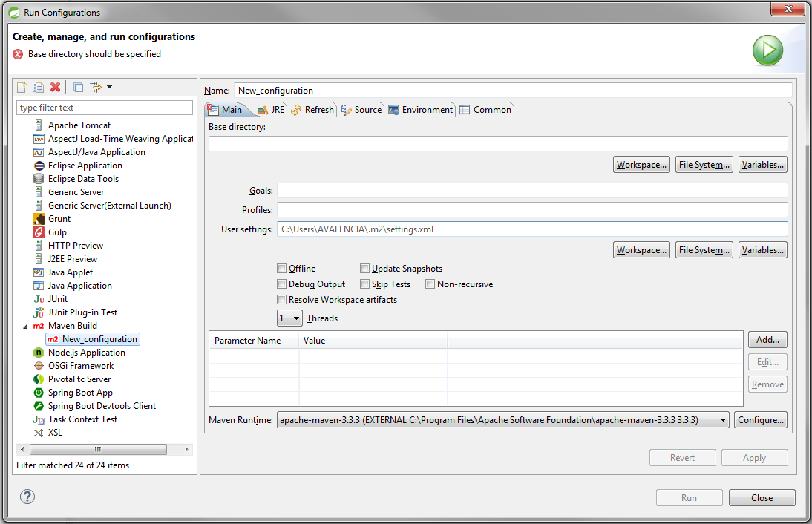Viewport: 812px width, 524px height.
Task: Click the Duplicate launch configuration icon
Action: [x=39, y=87]
